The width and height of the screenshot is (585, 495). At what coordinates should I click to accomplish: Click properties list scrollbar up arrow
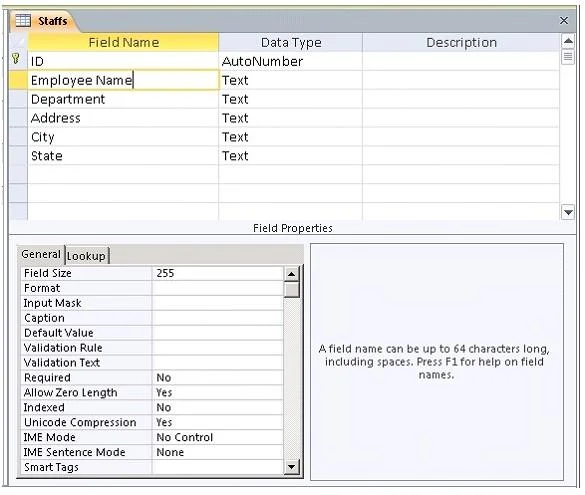(291, 274)
